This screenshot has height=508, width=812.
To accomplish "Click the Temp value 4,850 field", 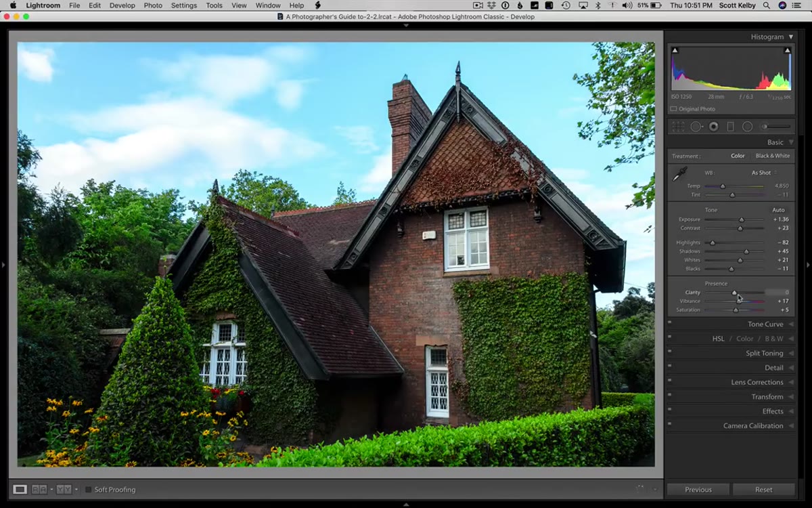I will pos(782,186).
